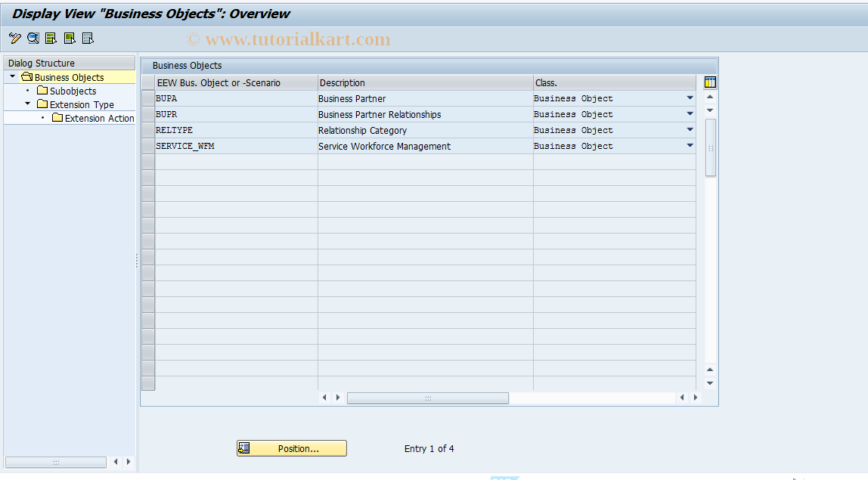Click the BUPR object cell
The height and width of the screenshot is (480, 868).
(x=236, y=114)
